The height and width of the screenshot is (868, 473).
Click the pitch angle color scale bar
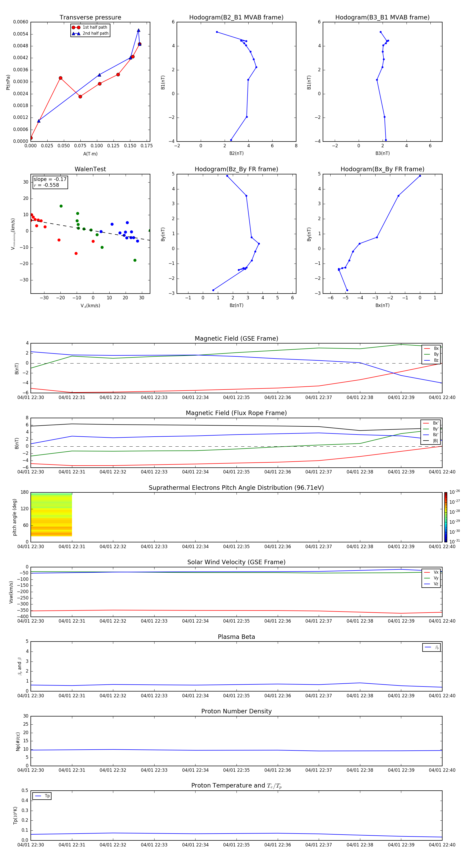445,517
